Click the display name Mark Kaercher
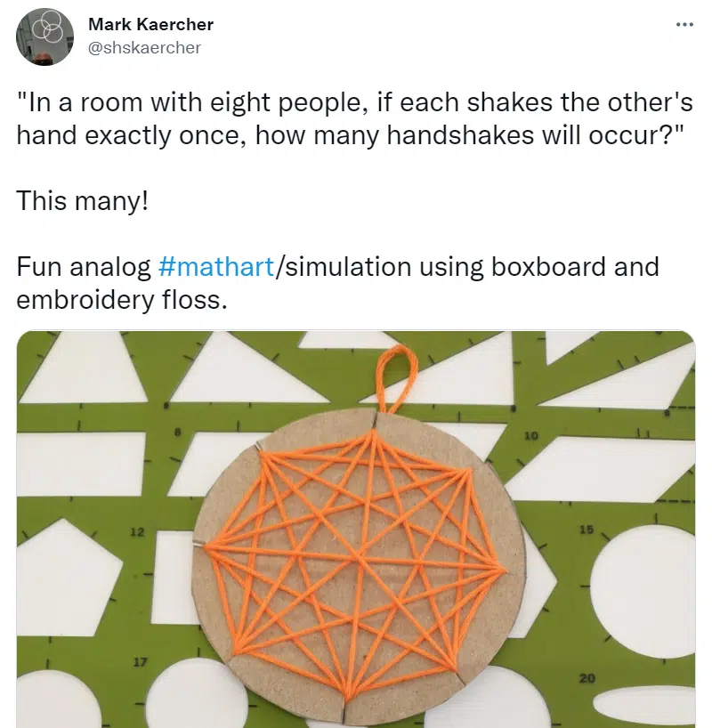Viewport: 712px width, 728px height. (x=150, y=24)
